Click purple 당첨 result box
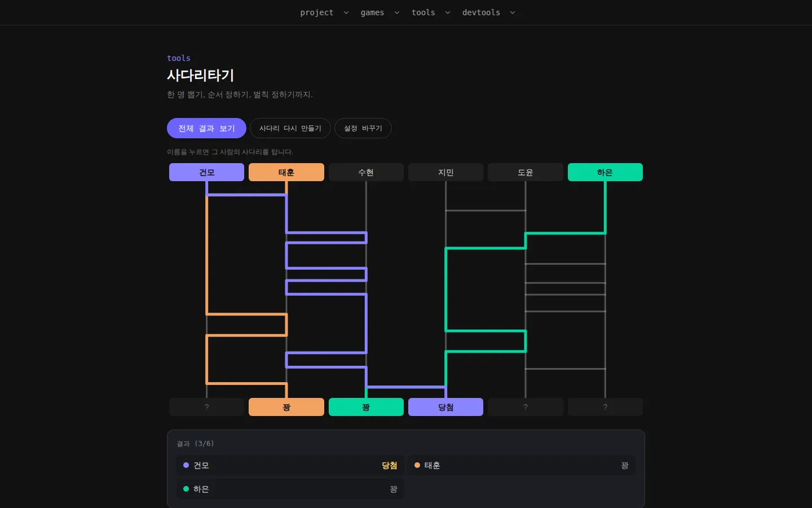This screenshot has height=508, width=812. [445, 407]
